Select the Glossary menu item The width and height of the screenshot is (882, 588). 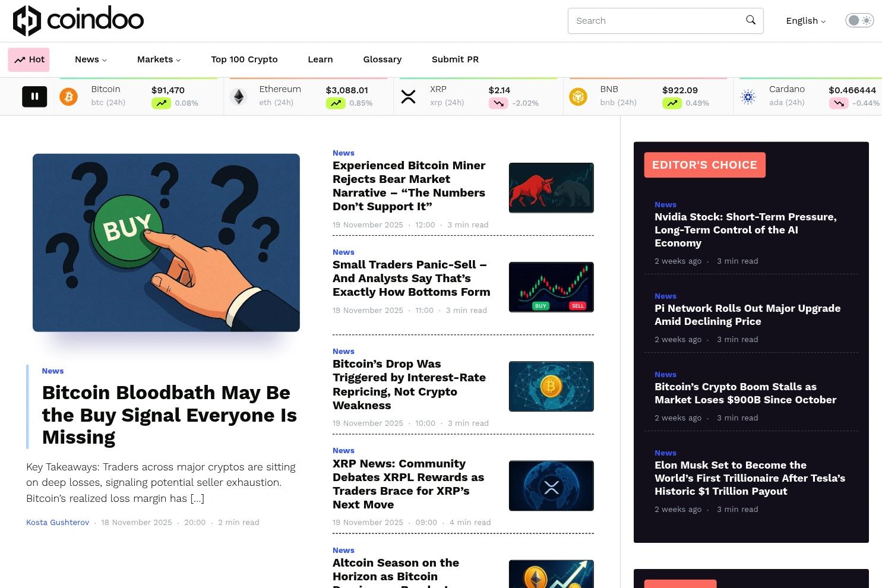[x=382, y=59]
